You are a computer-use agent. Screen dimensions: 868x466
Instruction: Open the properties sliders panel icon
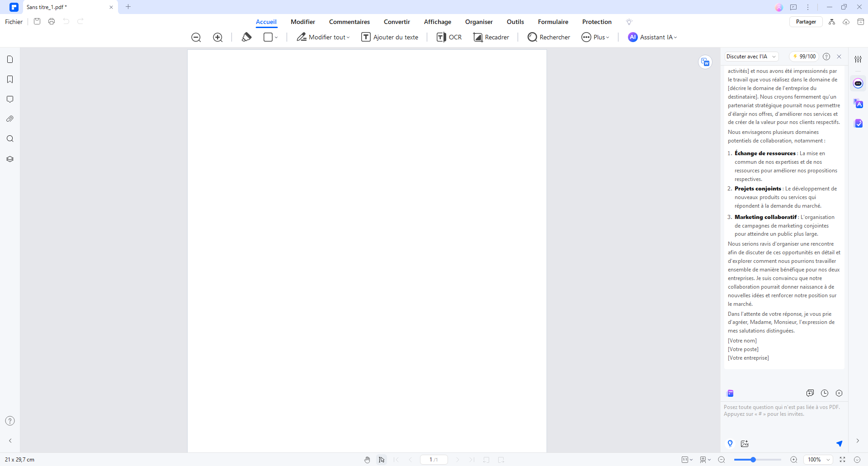point(858,59)
